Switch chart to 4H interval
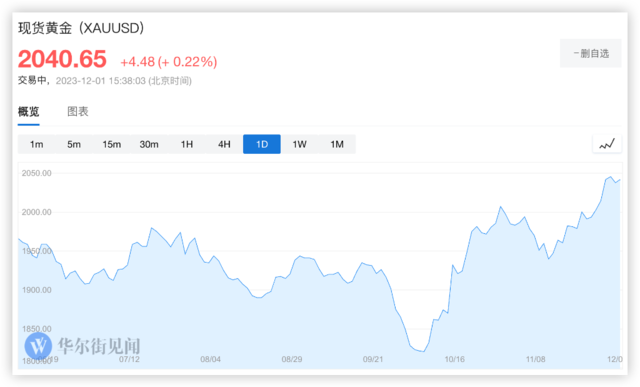Screen dimensions: 640x387 point(224,144)
